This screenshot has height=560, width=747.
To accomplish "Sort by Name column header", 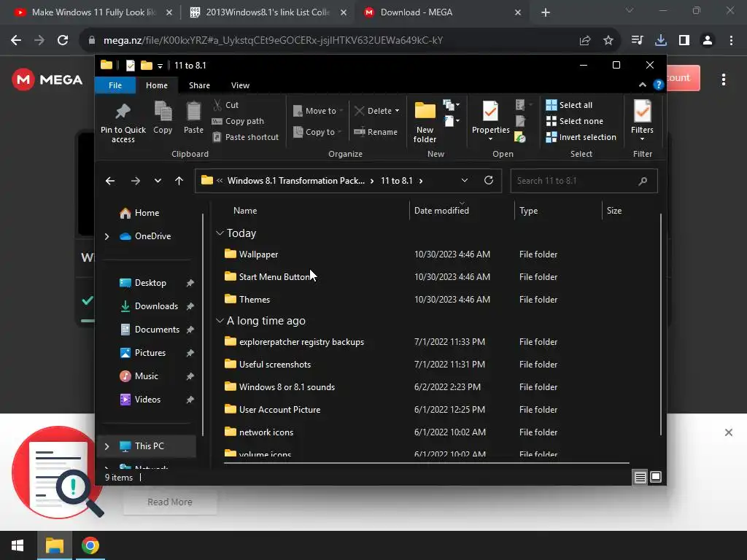I will 245,211.
